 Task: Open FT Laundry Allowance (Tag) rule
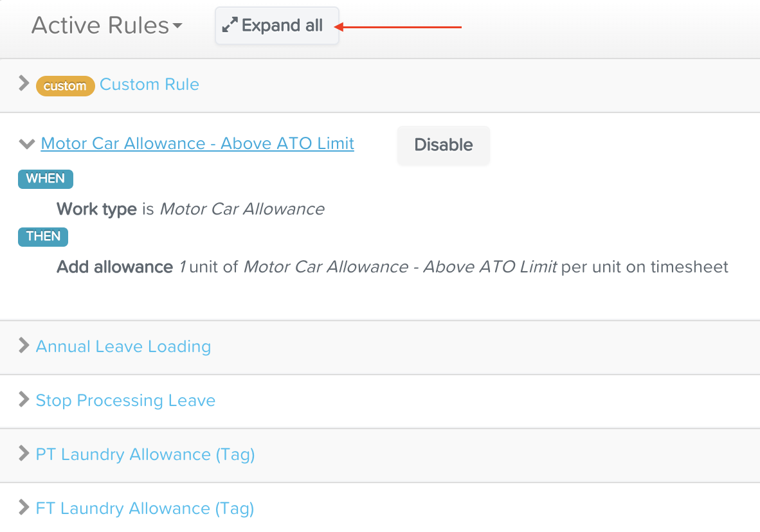[145, 508]
